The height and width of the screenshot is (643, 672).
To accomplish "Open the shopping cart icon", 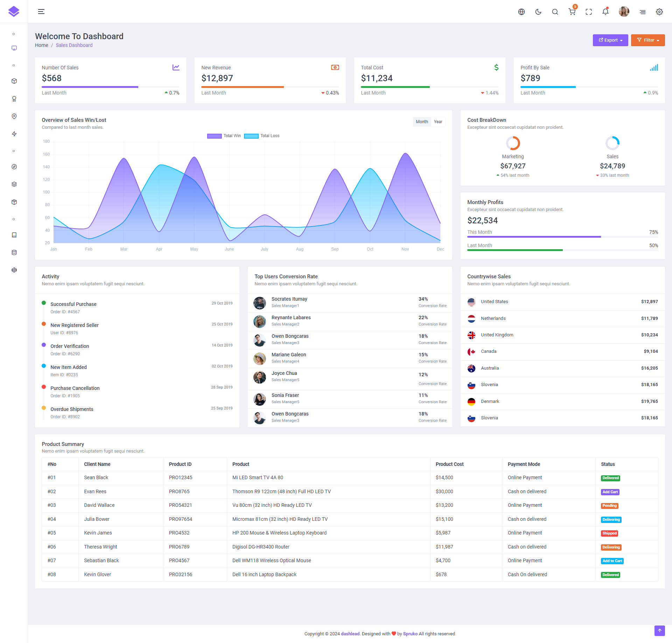I will pyautogui.click(x=572, y=12).
